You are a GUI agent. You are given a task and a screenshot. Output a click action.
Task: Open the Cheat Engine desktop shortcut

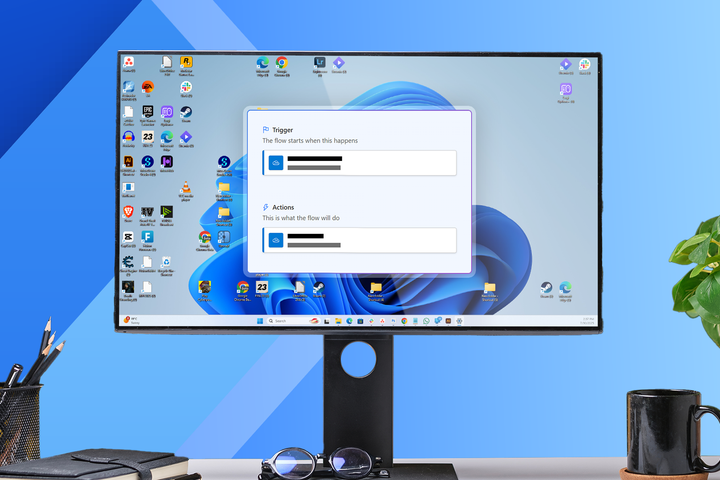click(x=128, y=262)
